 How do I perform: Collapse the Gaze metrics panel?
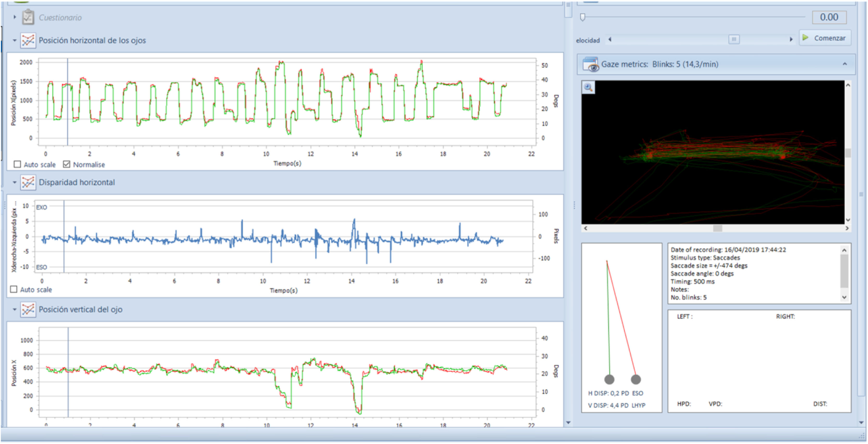[x=844, y=64]
